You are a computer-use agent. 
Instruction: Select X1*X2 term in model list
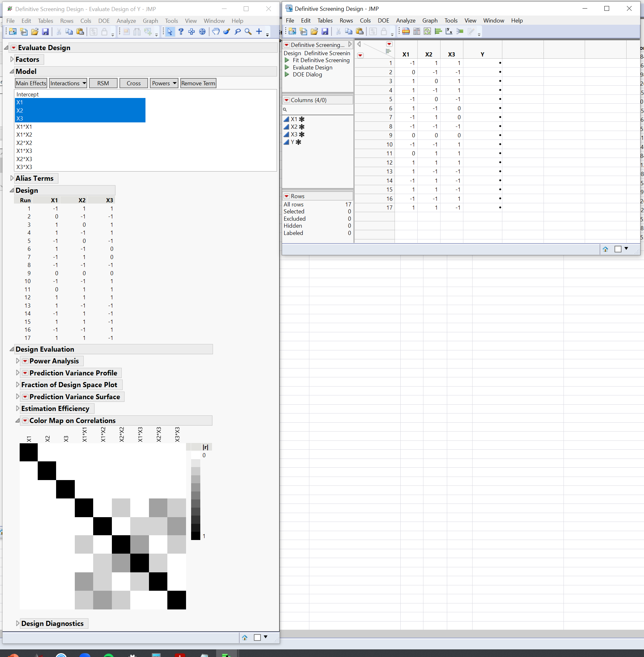click(x=24, y=135)
